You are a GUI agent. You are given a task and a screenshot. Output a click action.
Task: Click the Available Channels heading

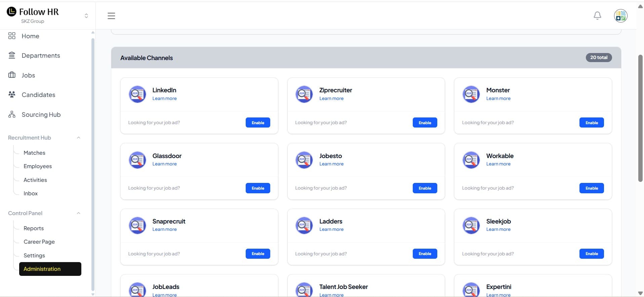147,58
